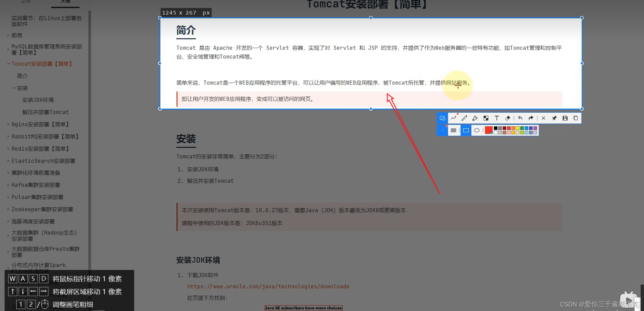Choose the purple color swatch

pos(535,128)
